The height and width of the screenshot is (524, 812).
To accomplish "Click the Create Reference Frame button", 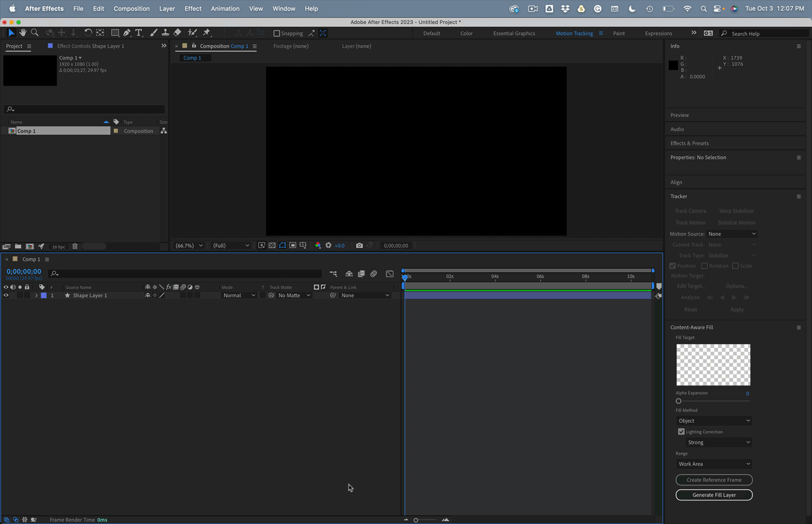I will pos(714,480).
